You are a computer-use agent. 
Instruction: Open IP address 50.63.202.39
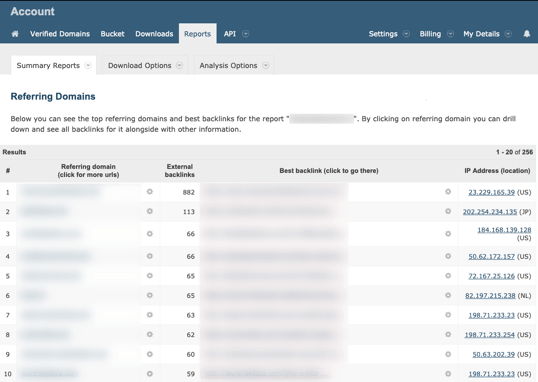pyautogui.click(x=493, y=354)
